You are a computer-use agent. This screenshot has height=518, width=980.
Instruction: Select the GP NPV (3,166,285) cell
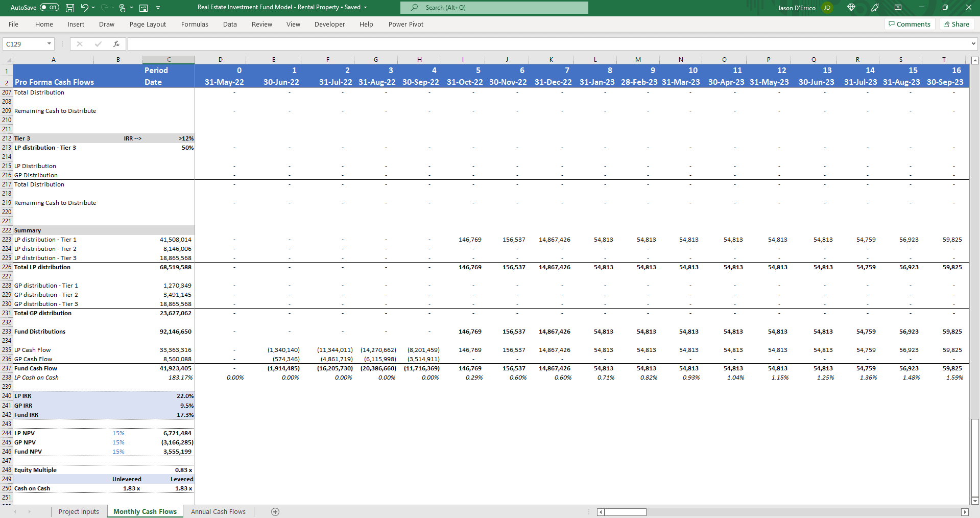(x=169, y=442)
